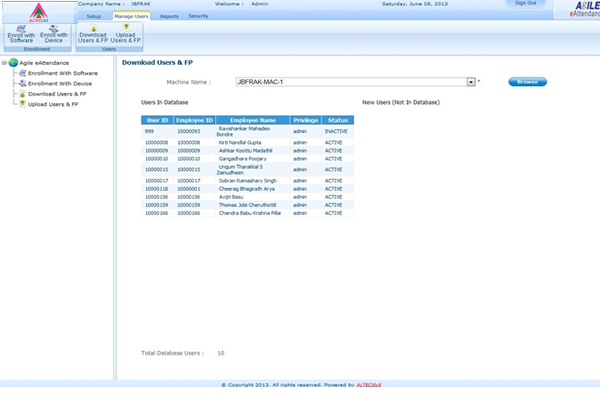Click the JBFRAK-MAC-1 combo box field
The height and width of the screenshot is (412, 600).
pos(355,82)
